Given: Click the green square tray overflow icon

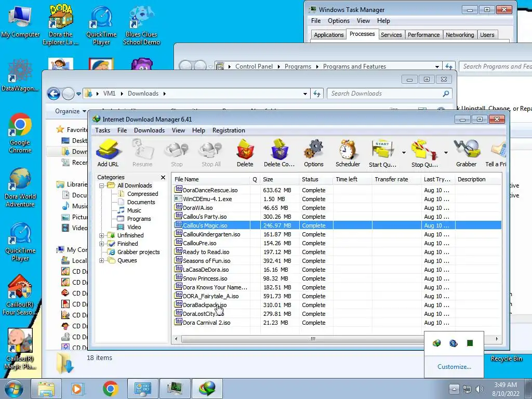Looking at the screenshot, I should pos(470,343).
